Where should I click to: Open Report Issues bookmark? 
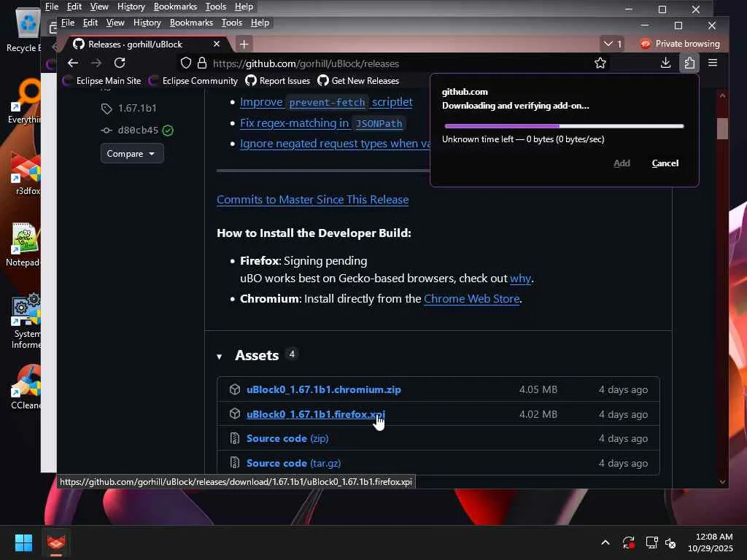pos(278,80)
